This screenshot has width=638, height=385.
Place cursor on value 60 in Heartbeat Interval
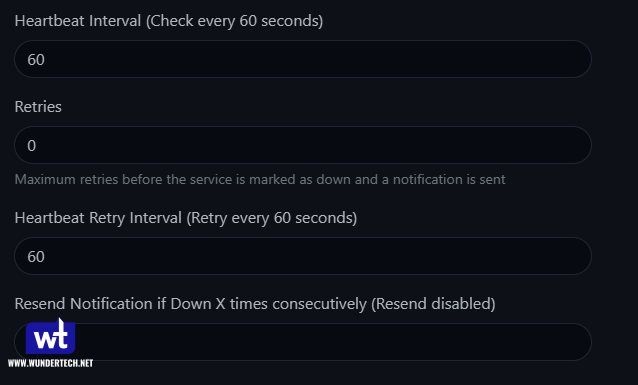click(36, 59)
